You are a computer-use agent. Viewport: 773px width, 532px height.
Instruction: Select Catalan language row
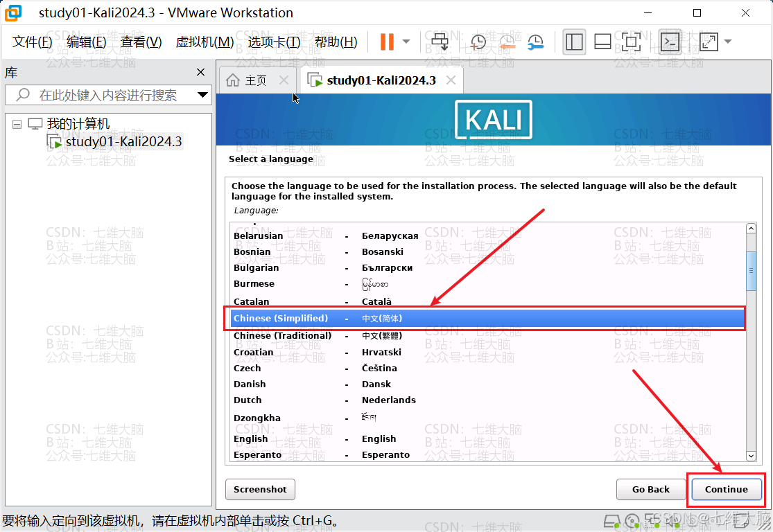click(487, 301)
